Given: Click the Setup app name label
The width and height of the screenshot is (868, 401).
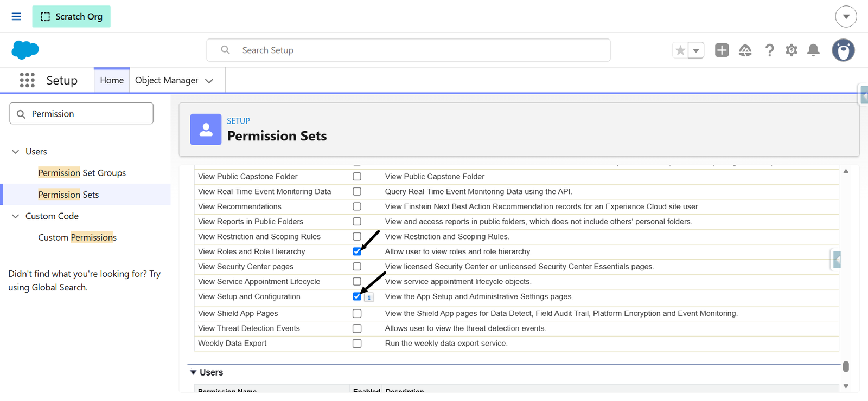Looking at the screenshot, I should tap(62, 80).
